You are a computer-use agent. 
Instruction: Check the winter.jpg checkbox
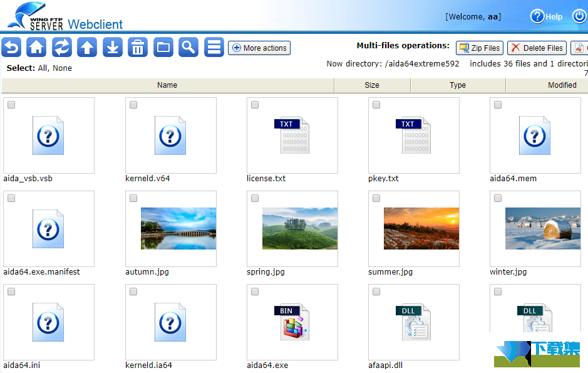[x=498, y=198]
